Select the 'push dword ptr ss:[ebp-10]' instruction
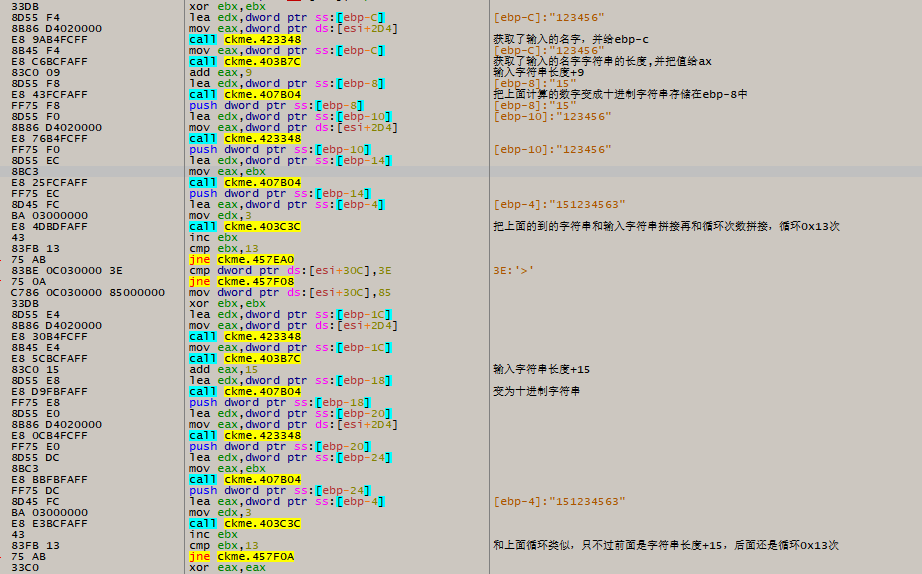The width and height of the screenshot is (922, 574). point(280,149)
